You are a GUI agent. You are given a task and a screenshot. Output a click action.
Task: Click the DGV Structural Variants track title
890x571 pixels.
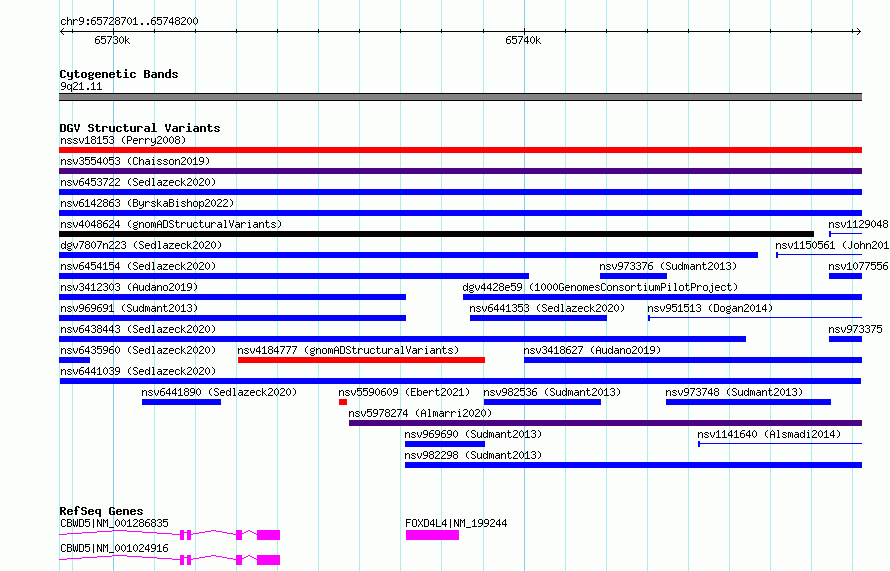[140, 128]
